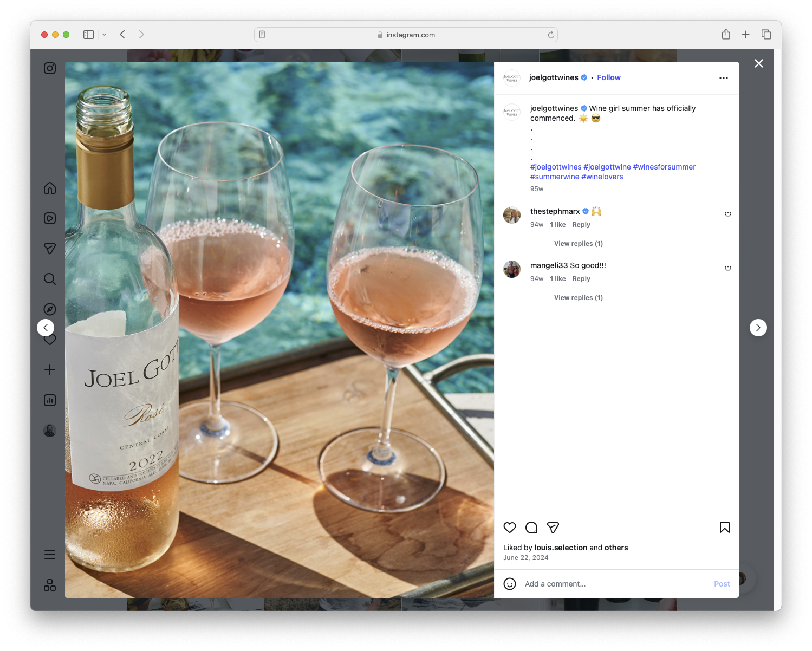The width and height of the screenshot is (812, 651).
Task: View likes on thestephmarx's comment
Action: pos(558,225)
